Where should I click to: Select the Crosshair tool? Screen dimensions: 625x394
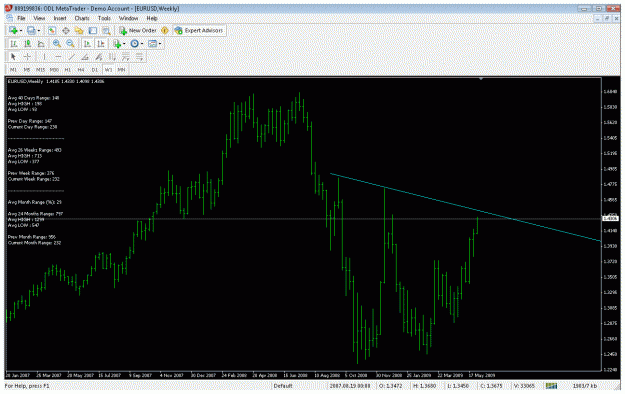pyautogui.click(x=27, y=57)
